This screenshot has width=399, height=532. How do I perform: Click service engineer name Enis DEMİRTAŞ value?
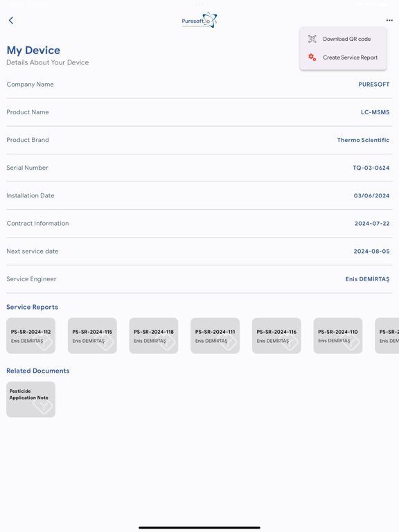367,279
